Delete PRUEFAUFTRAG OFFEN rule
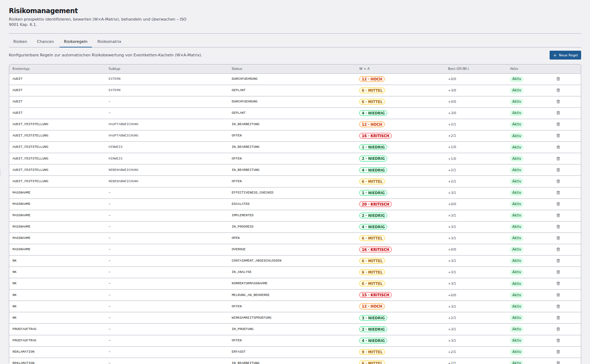Viewport: 590px width, 364px height. coord(558,341)
